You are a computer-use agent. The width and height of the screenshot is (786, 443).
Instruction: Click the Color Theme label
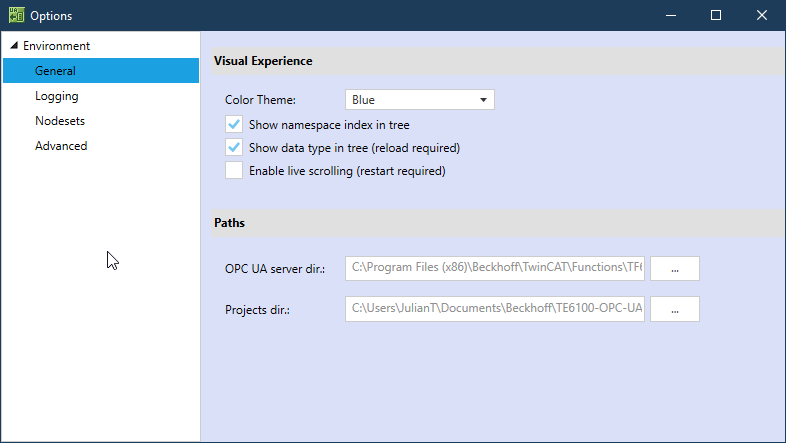(260, 100)
